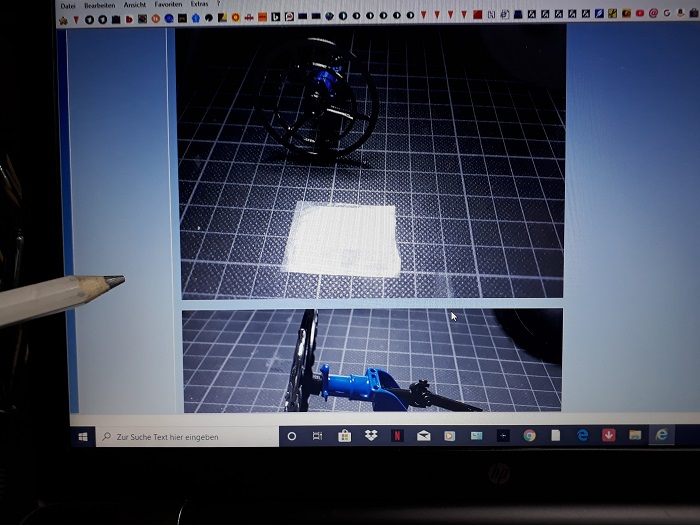Image resolution: width=700 pixels, height=525 pixels.
Task: Click the bottom photo of blue part
Action: pos(370,360)
